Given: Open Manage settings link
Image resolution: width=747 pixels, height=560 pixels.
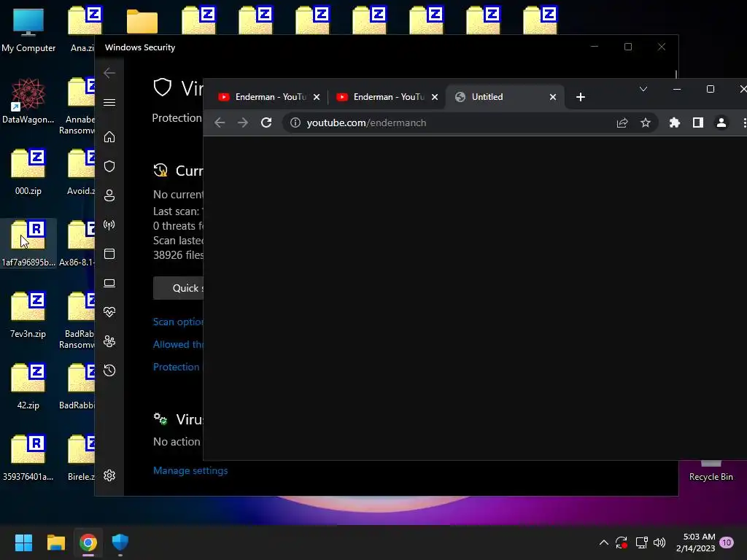Looking at the screenshot, I should coord(190,470).
